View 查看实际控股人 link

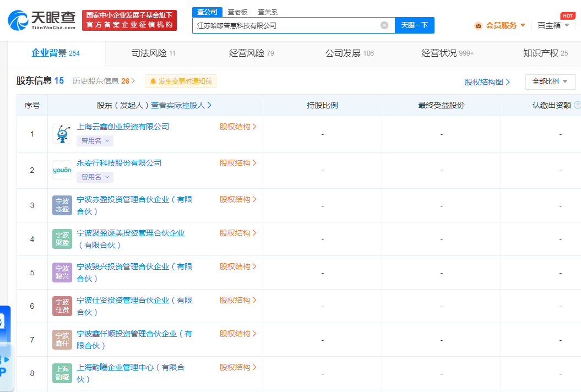[x=181, y=105]
